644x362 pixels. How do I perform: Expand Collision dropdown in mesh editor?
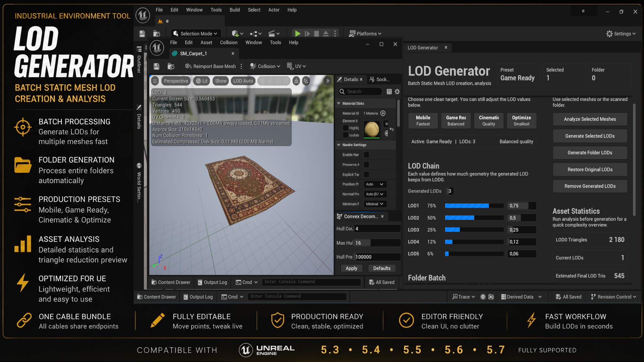265,66
